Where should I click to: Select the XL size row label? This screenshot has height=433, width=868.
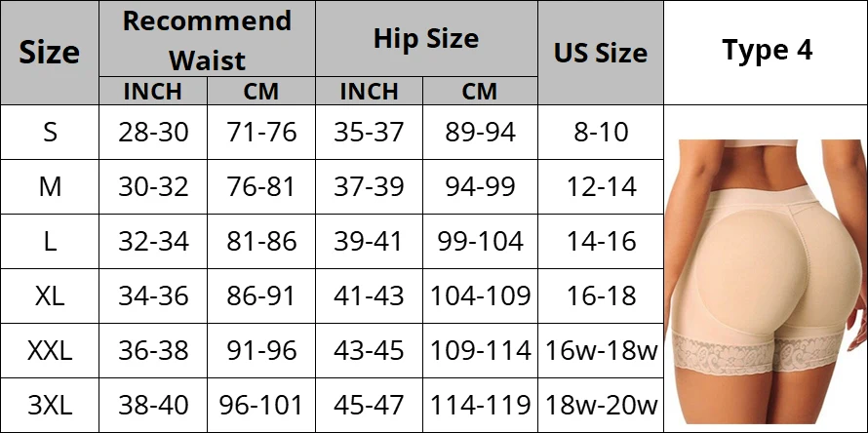[x=50, y=296]
